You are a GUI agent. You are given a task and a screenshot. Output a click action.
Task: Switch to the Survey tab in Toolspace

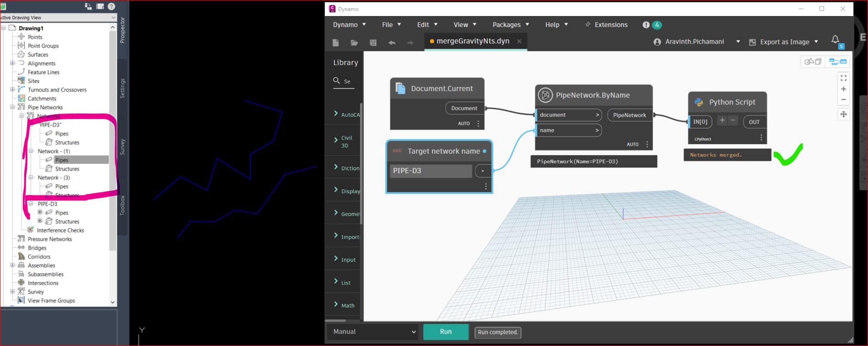point(122,147)
